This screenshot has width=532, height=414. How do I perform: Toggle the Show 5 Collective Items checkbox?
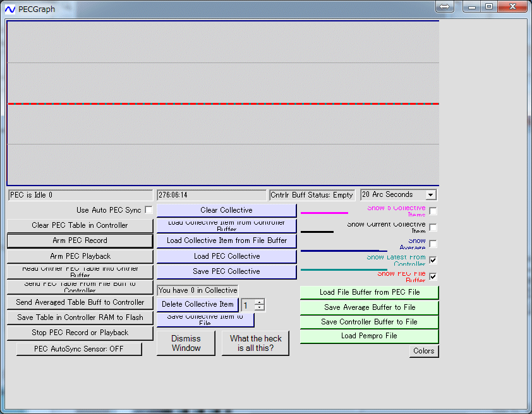point(433,211)
